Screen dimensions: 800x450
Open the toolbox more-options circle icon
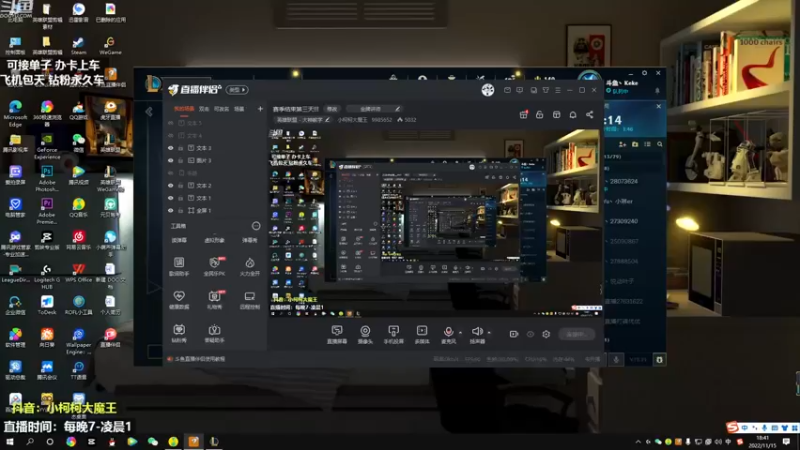256,226
